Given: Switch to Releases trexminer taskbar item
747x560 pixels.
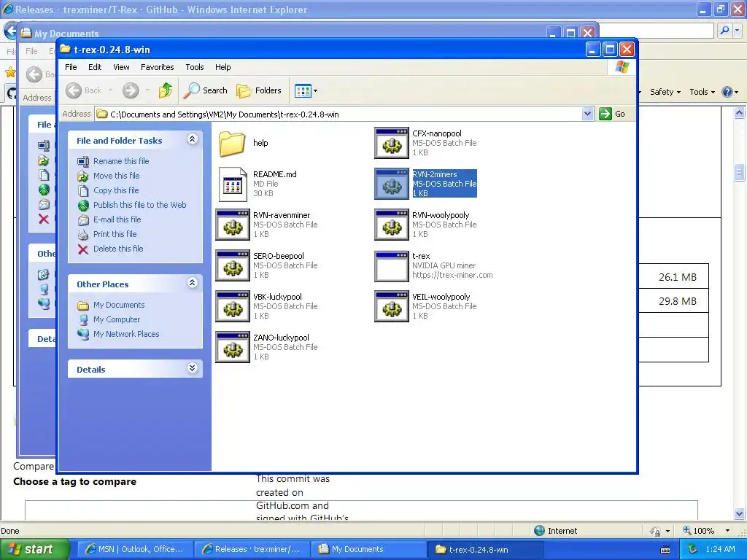Looking at the screenshot, I should coord(252,549).
